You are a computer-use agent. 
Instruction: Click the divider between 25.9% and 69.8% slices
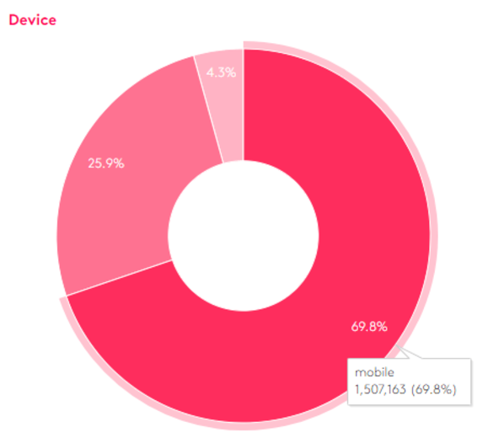coord(119,278)
